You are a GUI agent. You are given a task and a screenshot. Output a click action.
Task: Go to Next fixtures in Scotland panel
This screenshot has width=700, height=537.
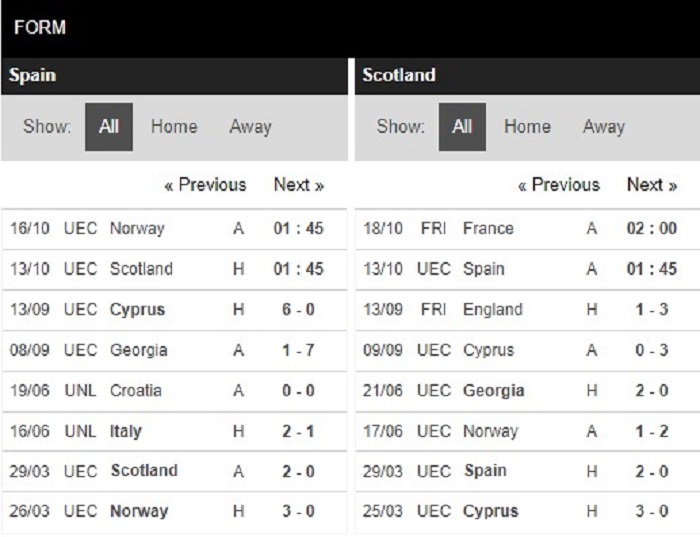(652, 185)
